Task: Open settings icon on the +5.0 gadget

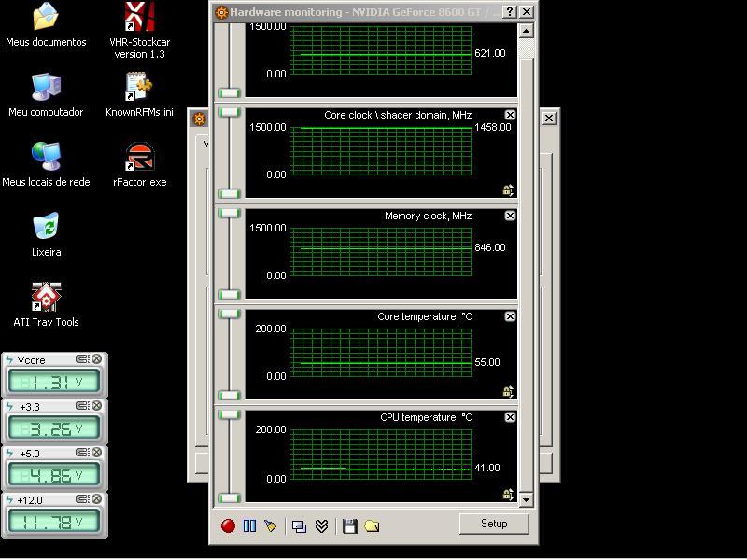Action: [82, 453]
